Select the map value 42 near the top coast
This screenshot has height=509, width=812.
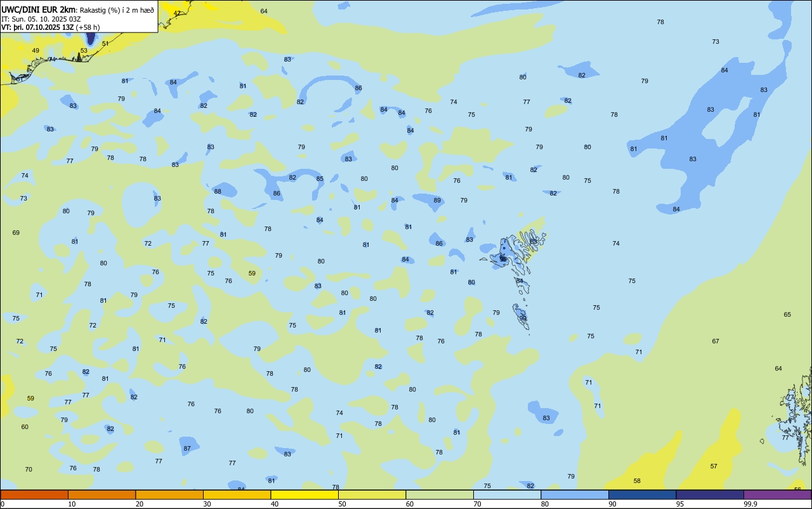click(177, 13)
